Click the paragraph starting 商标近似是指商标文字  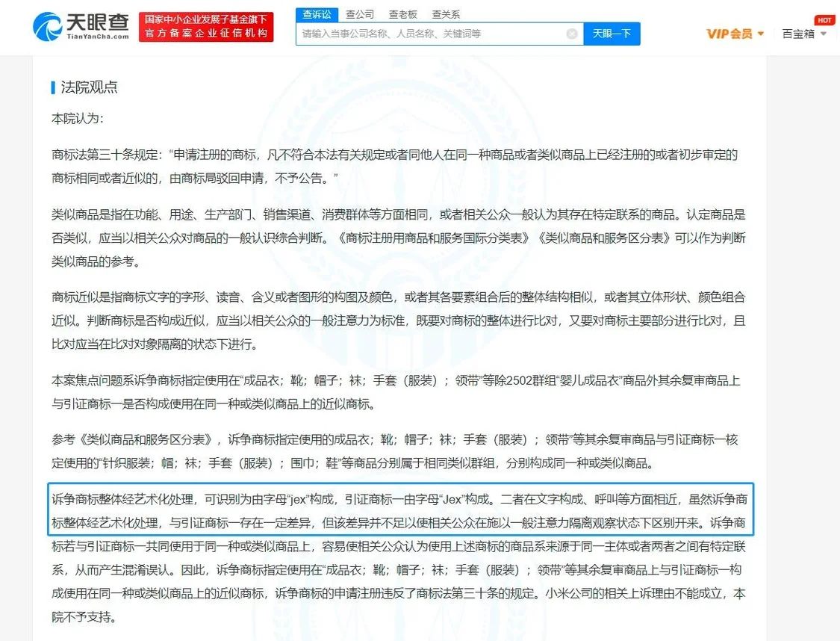coord(399,320)
